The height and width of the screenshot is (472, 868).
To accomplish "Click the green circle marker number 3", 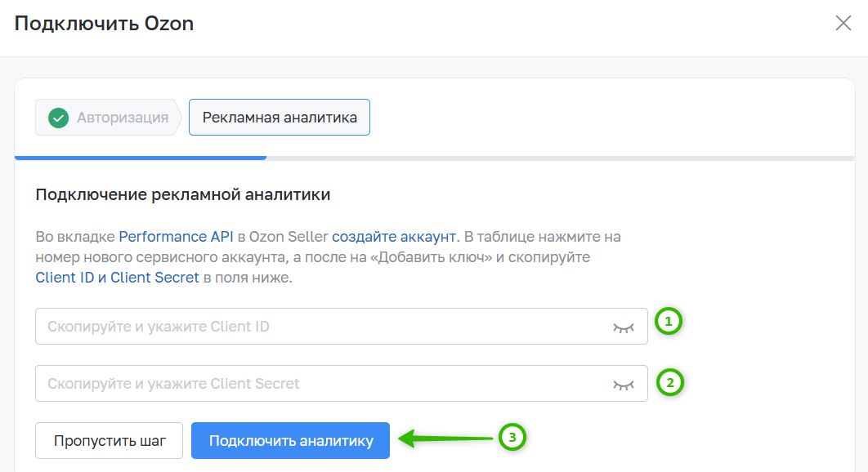I will (512, 437).
